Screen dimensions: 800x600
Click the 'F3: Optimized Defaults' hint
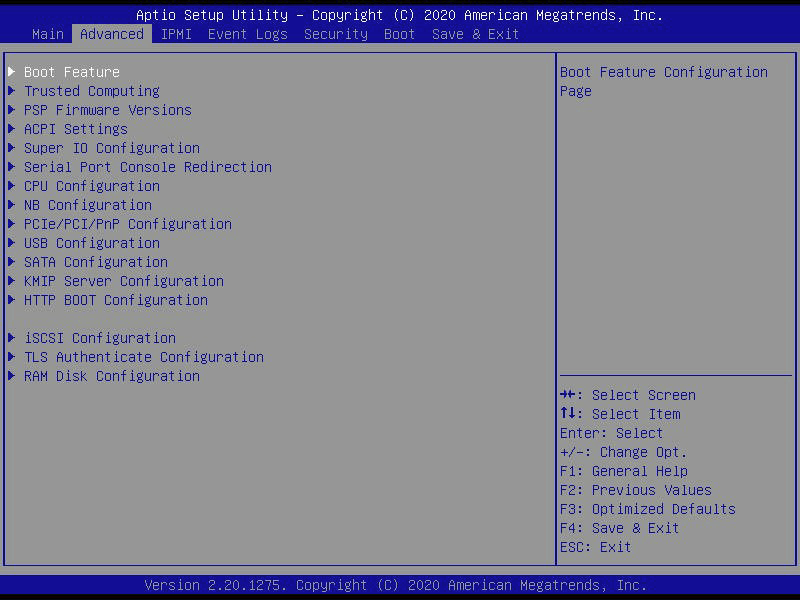pos(647,509)
